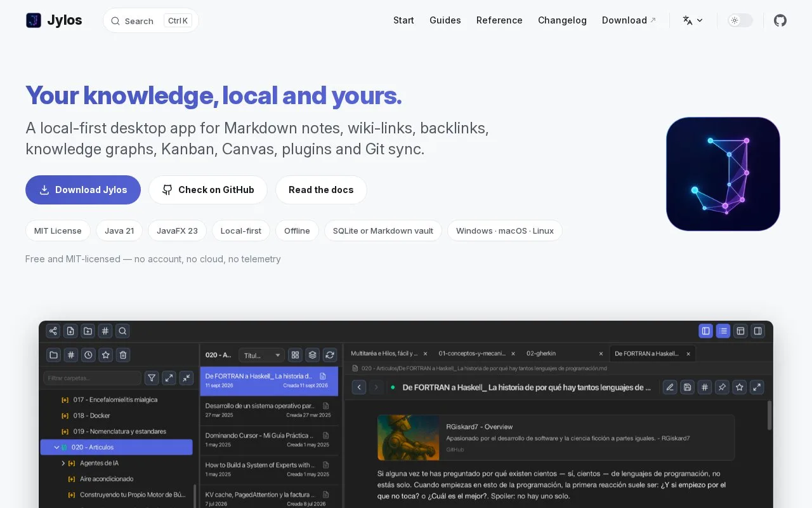Open the Changelog menu item
812x508 pixels.
pyautogui.click(x=562, y=20)
